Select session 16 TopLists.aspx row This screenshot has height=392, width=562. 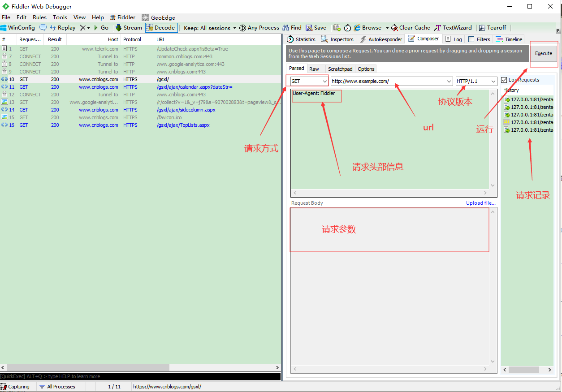141,125
